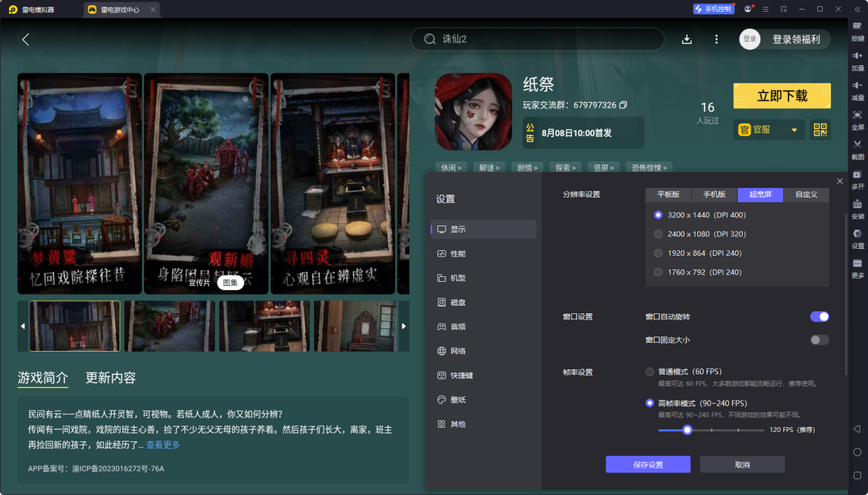
Task: Click 查看更多 link in game description
Action: click(x=163, y=445)
